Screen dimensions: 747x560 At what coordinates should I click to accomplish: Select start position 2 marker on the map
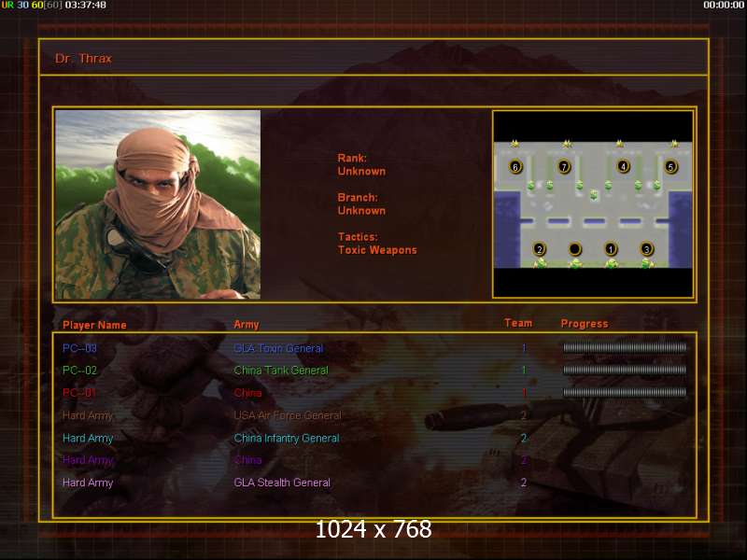(x=540, y=249)
